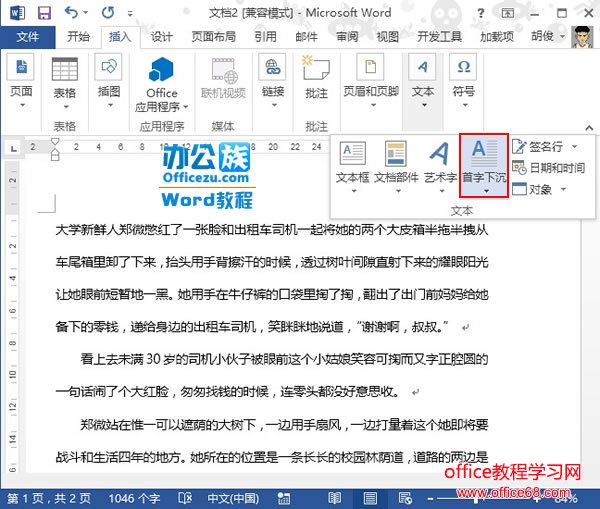Open Customize Quick Access Toolbar dropdown
The width and height of the screenshot is (600, 509).
(x=130, y=14)
